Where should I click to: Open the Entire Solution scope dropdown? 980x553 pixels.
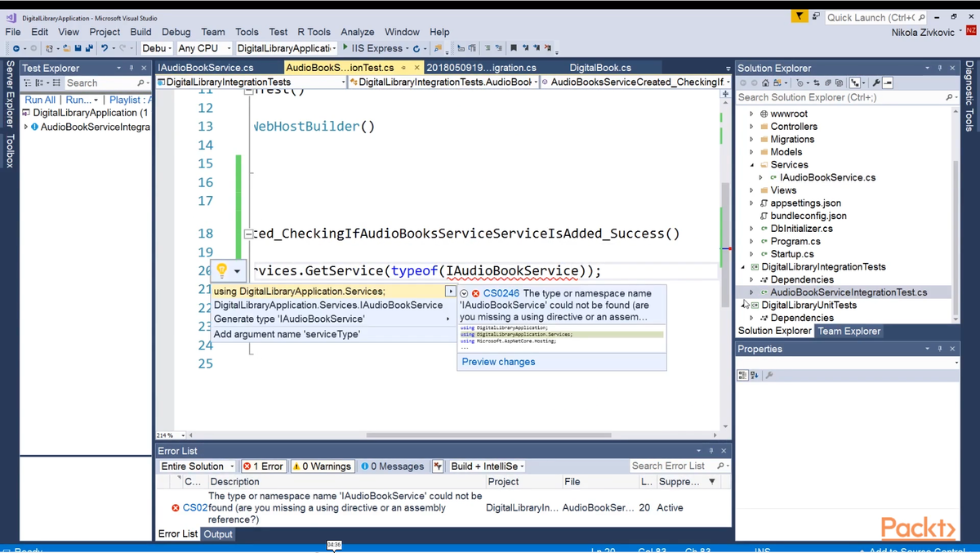tap(198, 466)
